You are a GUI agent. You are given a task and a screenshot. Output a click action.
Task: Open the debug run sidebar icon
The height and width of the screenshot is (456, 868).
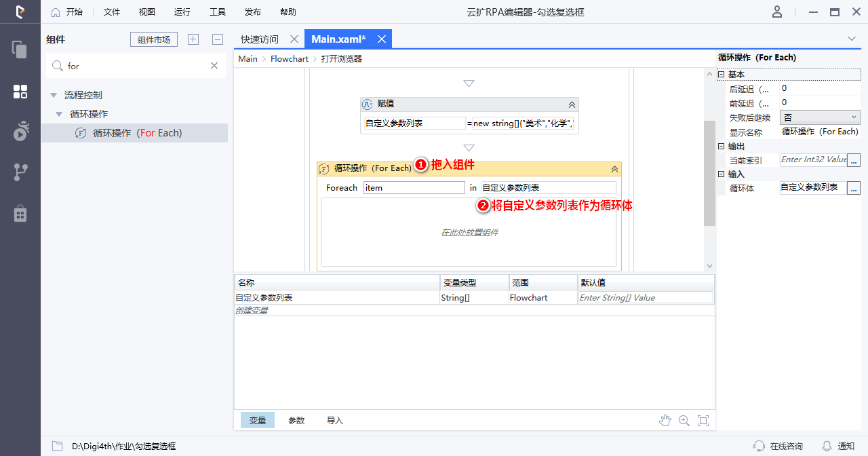pyautogui.click(x=20, y=131)
